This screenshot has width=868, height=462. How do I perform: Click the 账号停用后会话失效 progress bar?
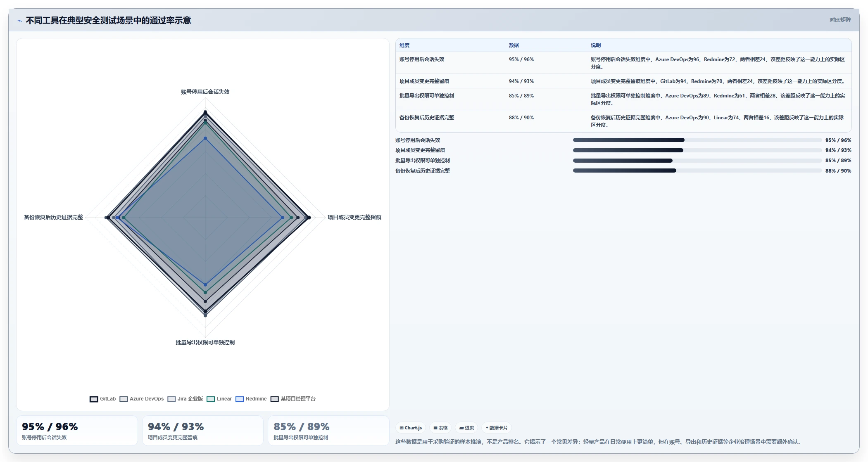(697, 140)
